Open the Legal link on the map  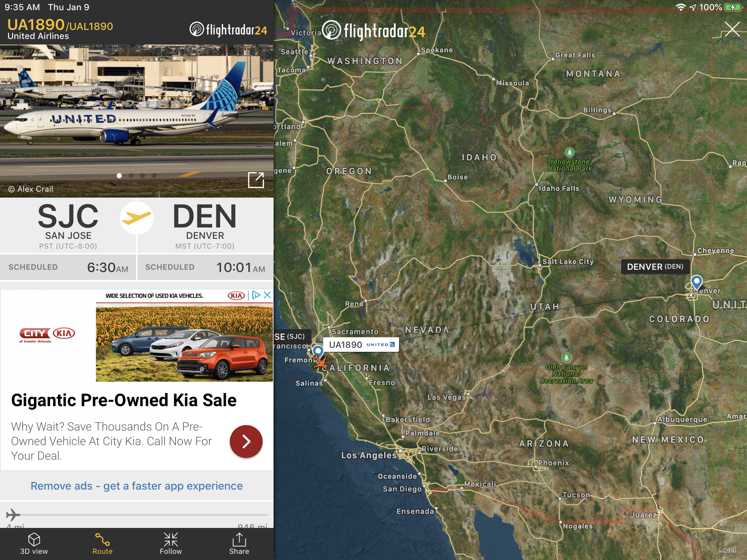point(727,549)
